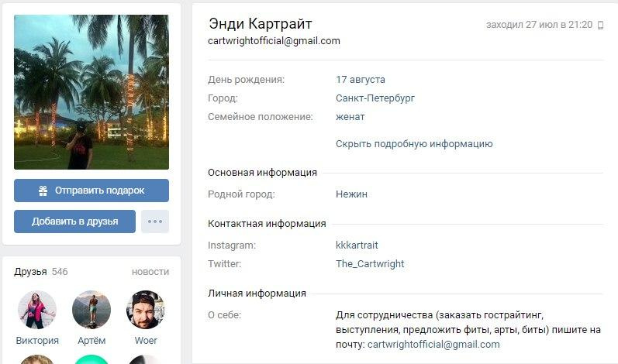Image resolution: width=618 pixels, height=364 pixels.
Task: Click the city link Санкт-Петербург
Action: [375, 98]
